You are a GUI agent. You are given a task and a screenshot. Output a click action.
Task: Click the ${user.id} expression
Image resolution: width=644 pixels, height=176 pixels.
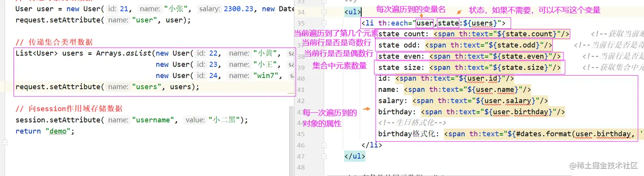pos(480,78)
